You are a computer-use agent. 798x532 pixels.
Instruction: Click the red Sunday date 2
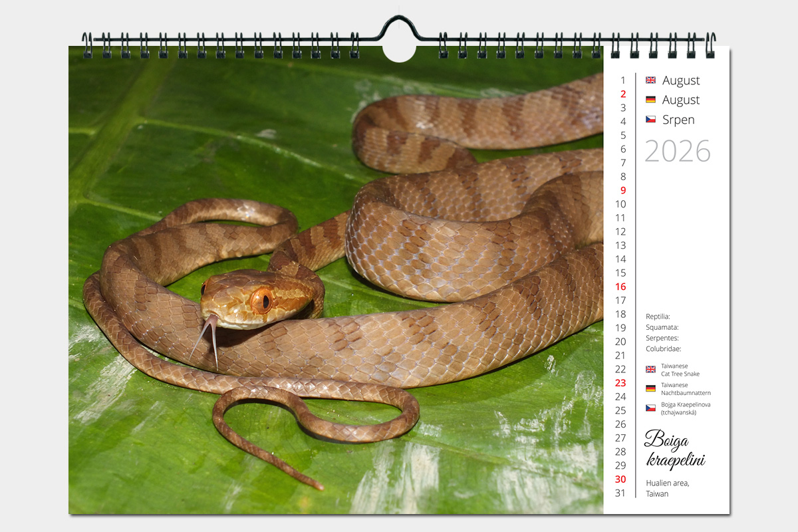point(623,94)
